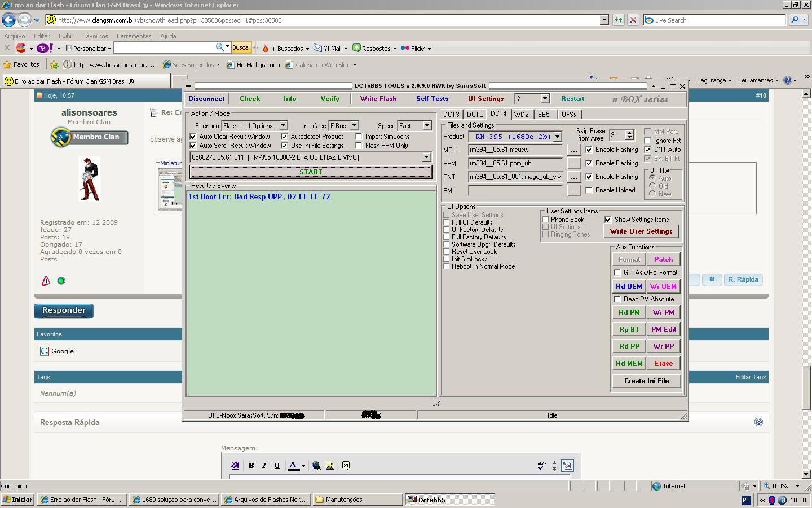This screenshot has width=812, height=508.
Task: Open the IE address bar dropdown
Action: tap(604, 20)
